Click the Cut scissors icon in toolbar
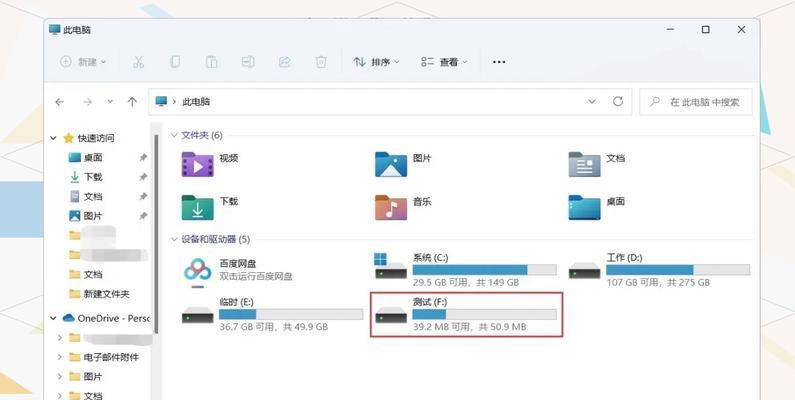Image resolution: width=795 pixels, height=400 pixels. click(x=138, y=62)
